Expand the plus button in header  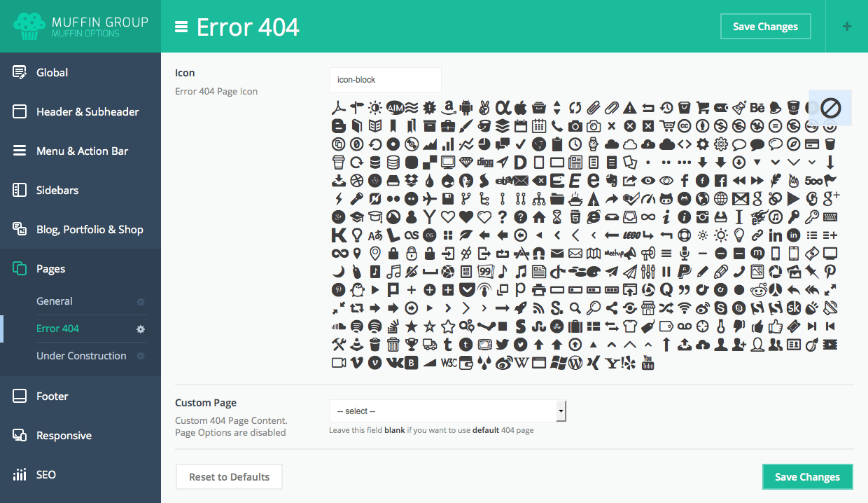tap(847, 27)
